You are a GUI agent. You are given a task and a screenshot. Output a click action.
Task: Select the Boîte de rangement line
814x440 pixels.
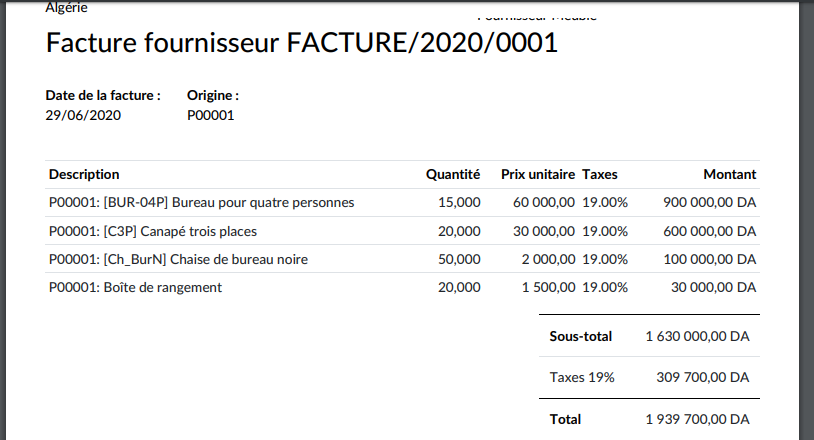(135, 287)
